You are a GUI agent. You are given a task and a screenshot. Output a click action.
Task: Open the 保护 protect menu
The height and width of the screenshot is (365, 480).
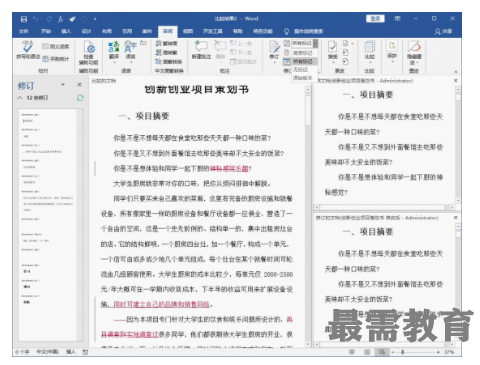tap(392, 50)
